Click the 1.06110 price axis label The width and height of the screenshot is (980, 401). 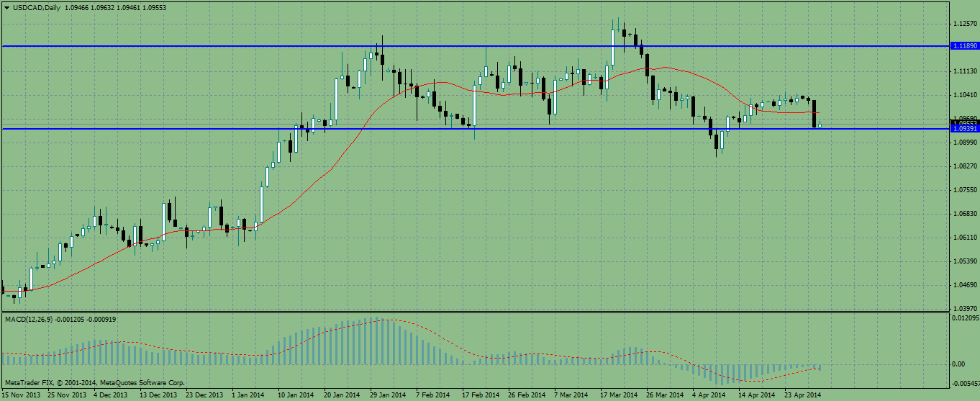964,237
